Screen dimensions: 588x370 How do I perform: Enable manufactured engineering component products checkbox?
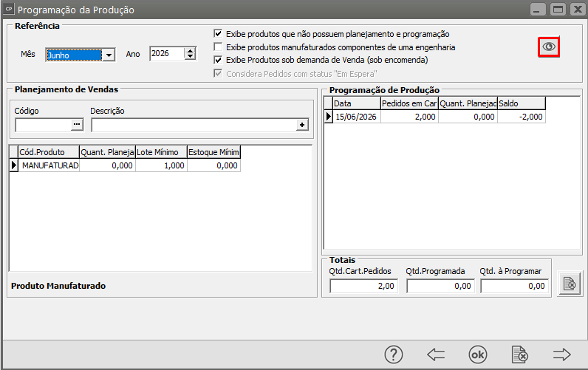218,47
